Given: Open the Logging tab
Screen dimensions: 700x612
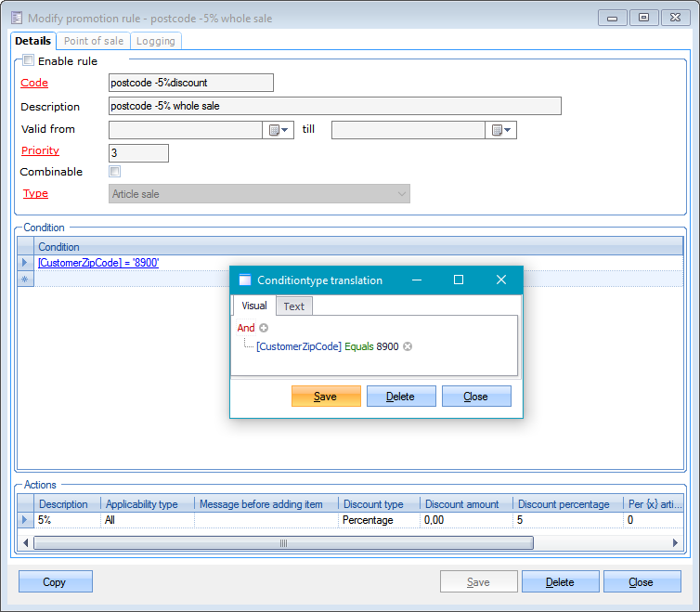Looking at the screenshot, I should (x=155, y=41).
